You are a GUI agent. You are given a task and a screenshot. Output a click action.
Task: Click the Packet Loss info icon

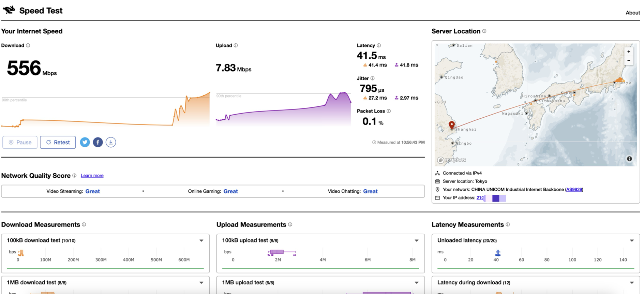[x=389, y=111]
